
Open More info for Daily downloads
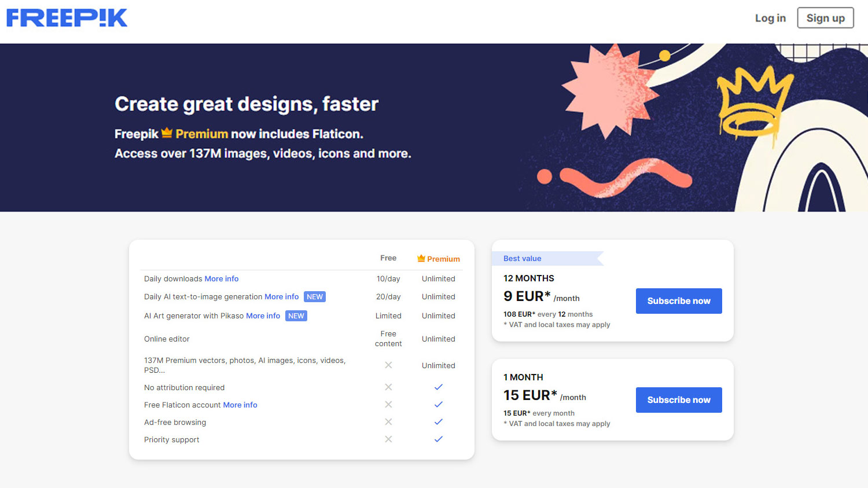tap(222, 278)
